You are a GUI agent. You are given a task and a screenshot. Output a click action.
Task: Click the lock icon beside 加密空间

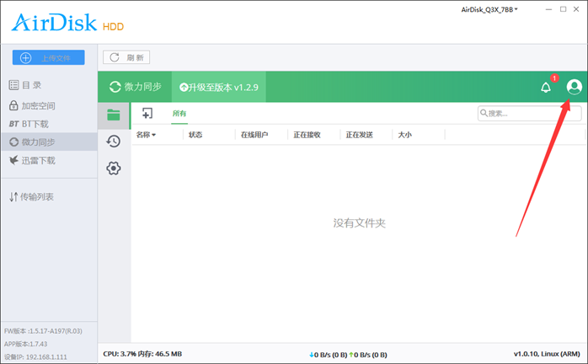[x=13, y=105]
